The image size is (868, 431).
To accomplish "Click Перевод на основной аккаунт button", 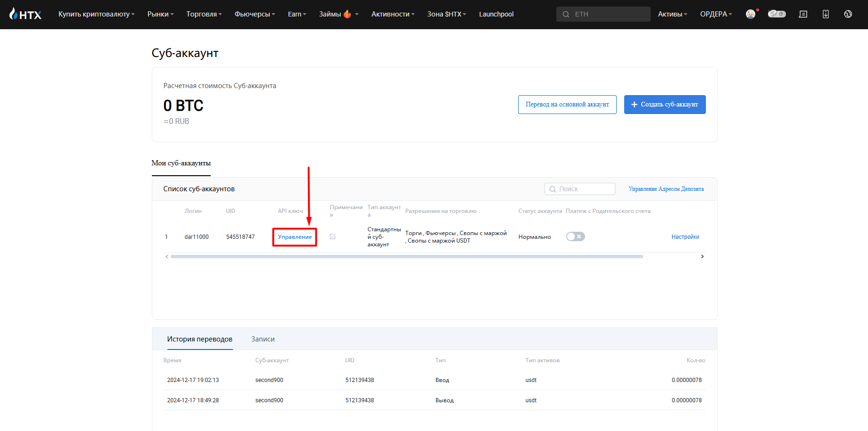I will pyautogui.click(x=567, y=105).
